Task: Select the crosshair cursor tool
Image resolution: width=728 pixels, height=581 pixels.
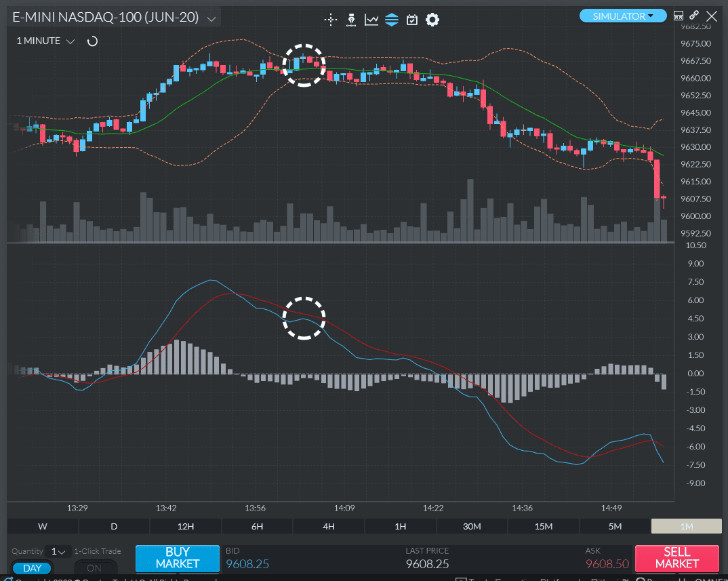Action: pos(331,20)
